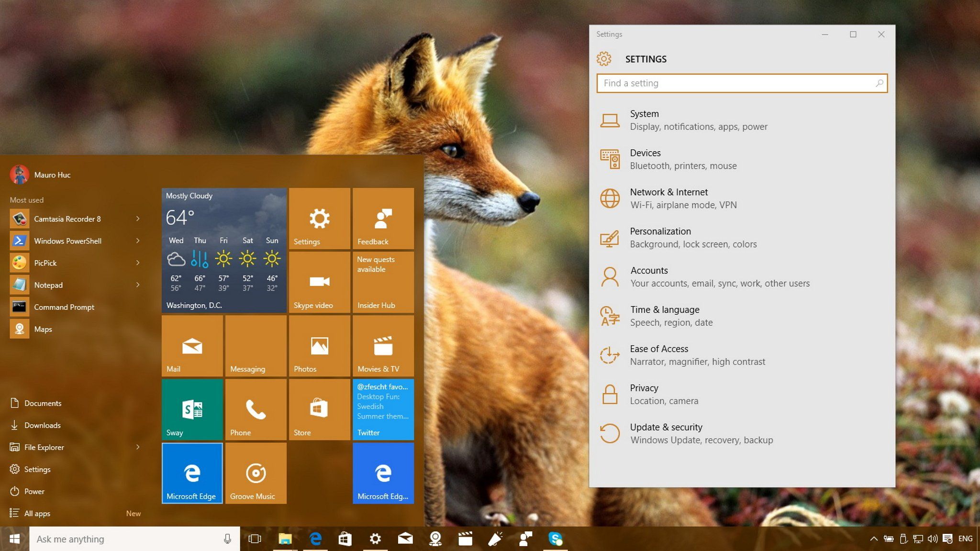Viewport: 980px width, 551px height.
Task: Select Update & security category
Action: coord(742,433)
